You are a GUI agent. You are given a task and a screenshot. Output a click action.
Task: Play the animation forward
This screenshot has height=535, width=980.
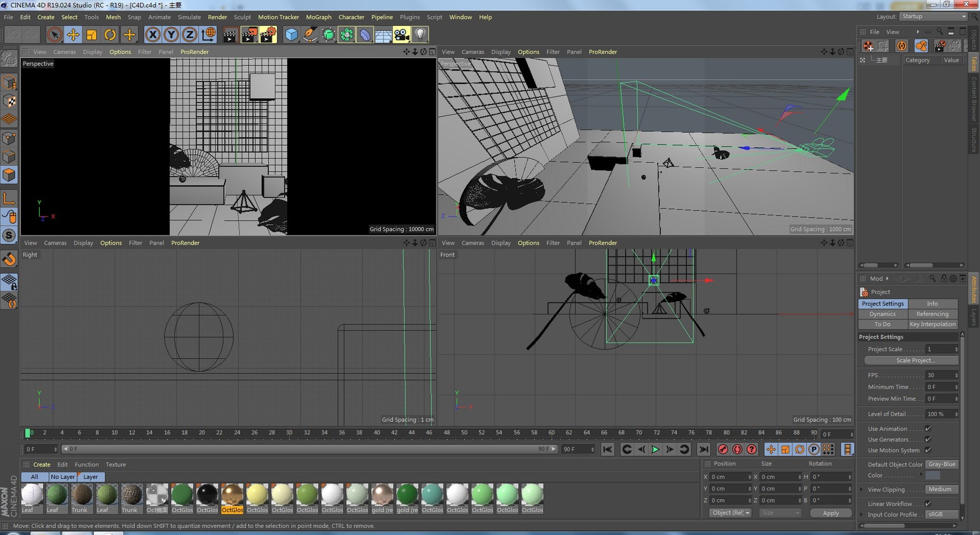click(655, 449)
